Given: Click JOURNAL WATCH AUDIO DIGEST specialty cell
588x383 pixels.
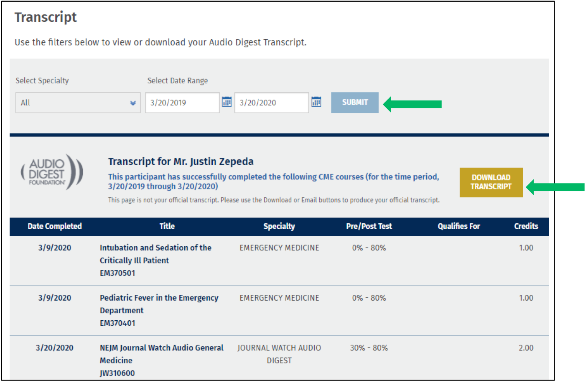Looking at the screenshot, I should [x=279, y=354].
